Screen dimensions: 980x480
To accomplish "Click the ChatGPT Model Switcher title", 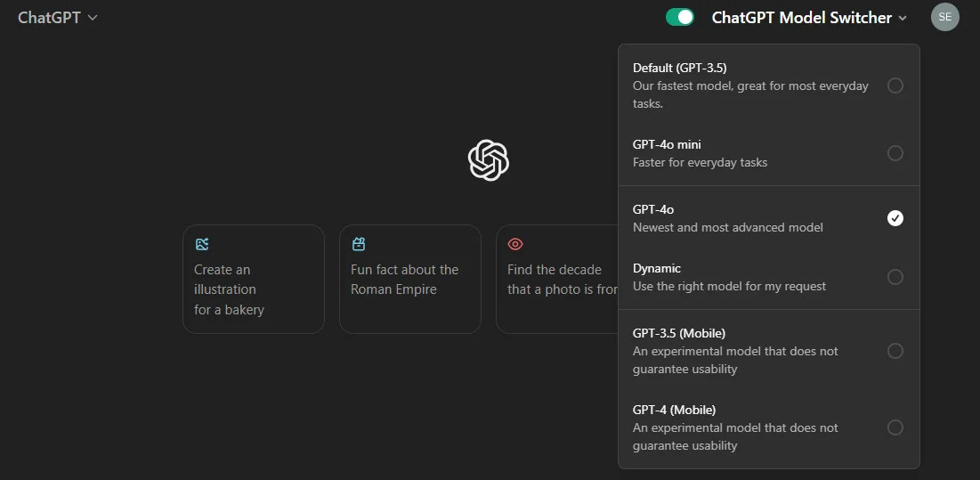I will pyautogui.click(x=801, y=18).
